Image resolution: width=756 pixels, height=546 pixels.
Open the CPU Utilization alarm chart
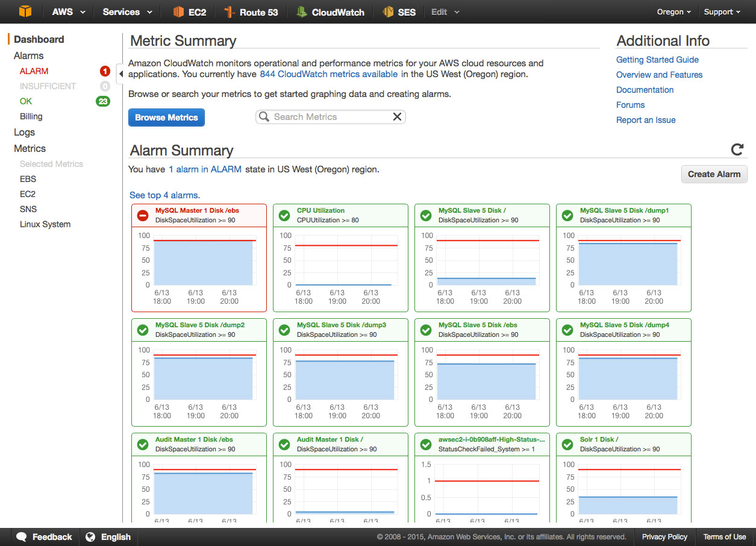(x=340, y=257)
